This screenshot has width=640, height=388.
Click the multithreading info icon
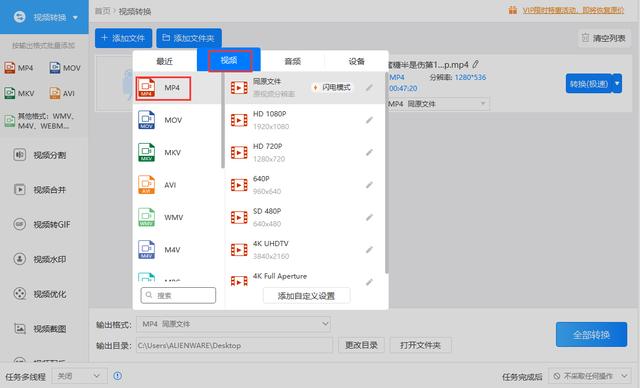pyautogui.click(x=118, y=376)
